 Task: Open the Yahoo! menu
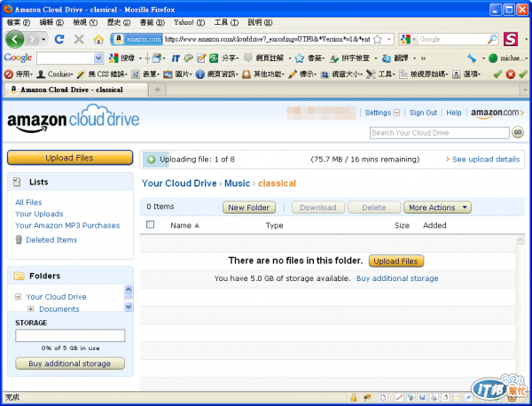(x=190, y=22)
